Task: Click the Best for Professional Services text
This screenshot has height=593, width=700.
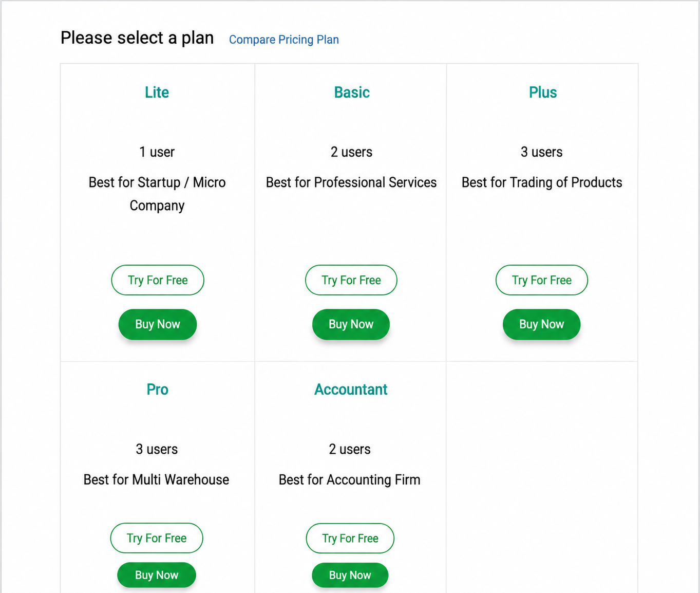Action: pos(351,182)
